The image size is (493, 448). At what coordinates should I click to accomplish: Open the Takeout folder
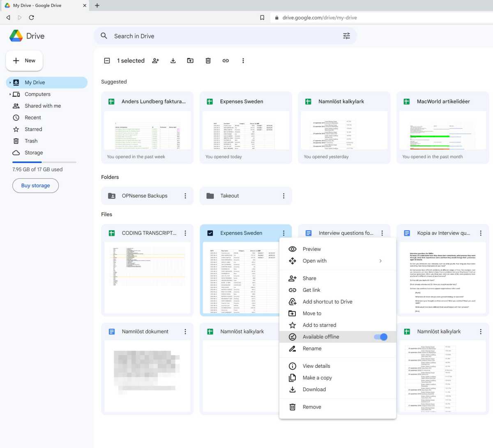coord(246,196)
